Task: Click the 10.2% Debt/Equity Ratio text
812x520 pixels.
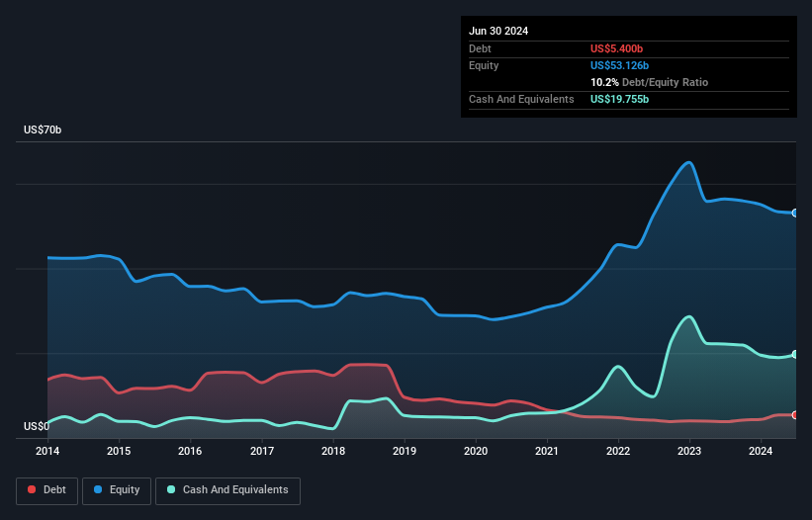Action: click(x=650, y=82)
